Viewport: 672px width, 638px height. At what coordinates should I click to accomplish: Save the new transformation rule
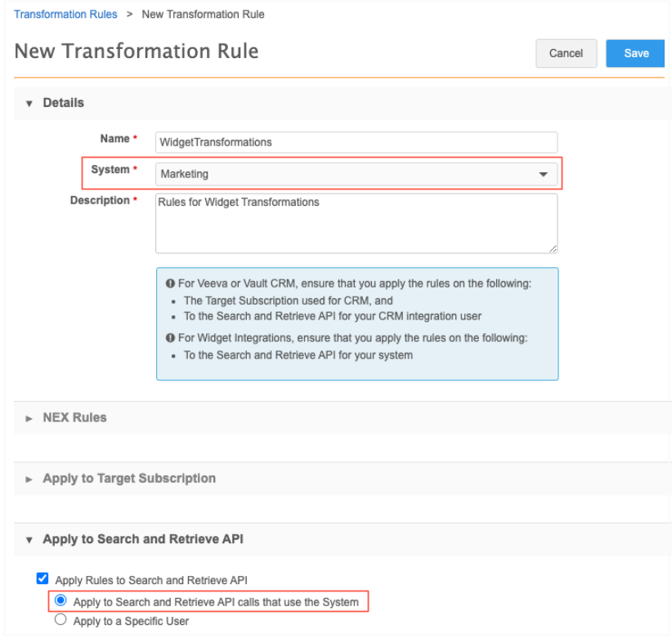pyautogui.click(x=636, y=53)
